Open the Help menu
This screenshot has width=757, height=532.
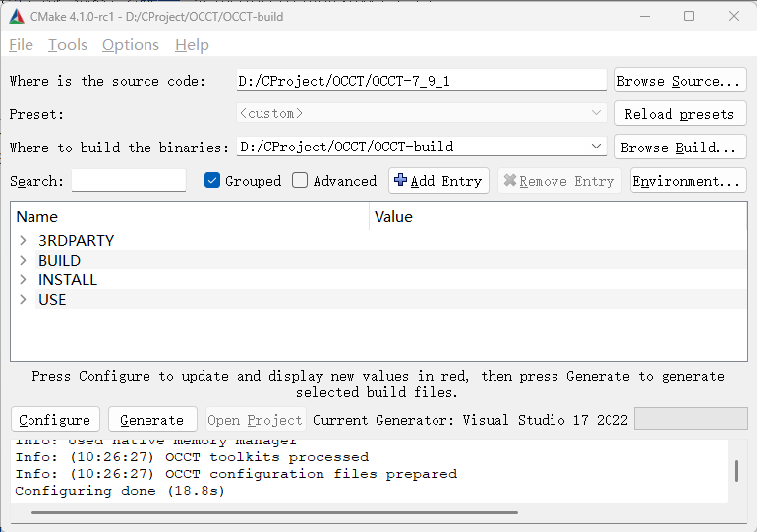pos(192,45)
